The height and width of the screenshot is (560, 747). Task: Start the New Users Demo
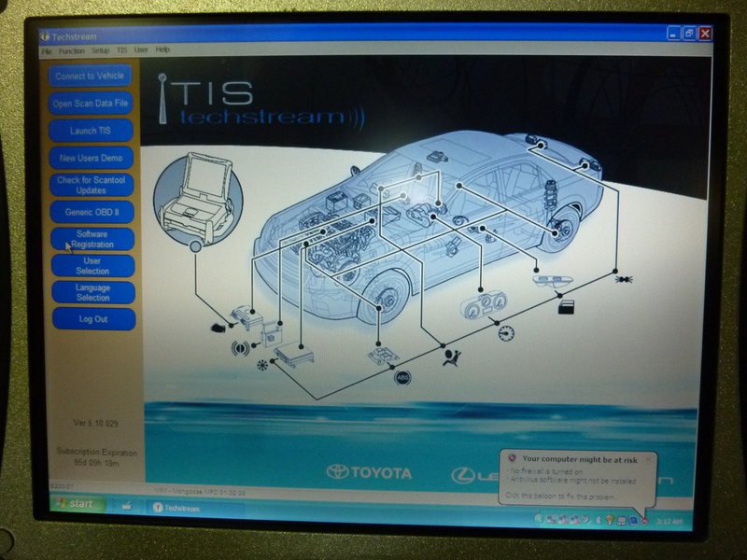click(91, 158)
